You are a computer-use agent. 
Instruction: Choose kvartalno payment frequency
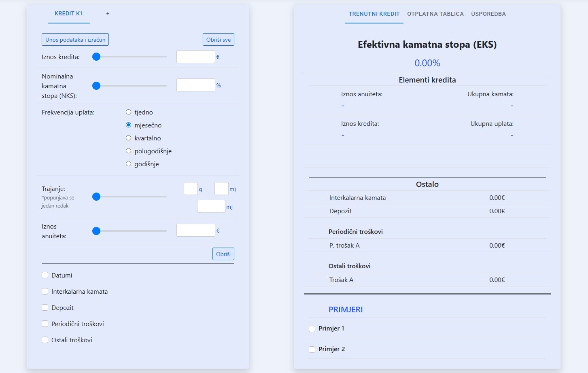pos(129,138)
